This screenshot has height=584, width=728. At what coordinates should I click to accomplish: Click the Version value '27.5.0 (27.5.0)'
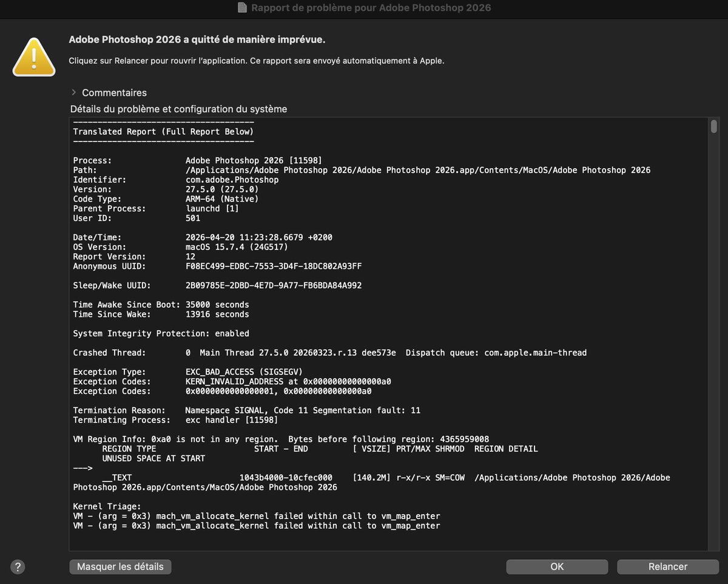(x=222, y=189)
